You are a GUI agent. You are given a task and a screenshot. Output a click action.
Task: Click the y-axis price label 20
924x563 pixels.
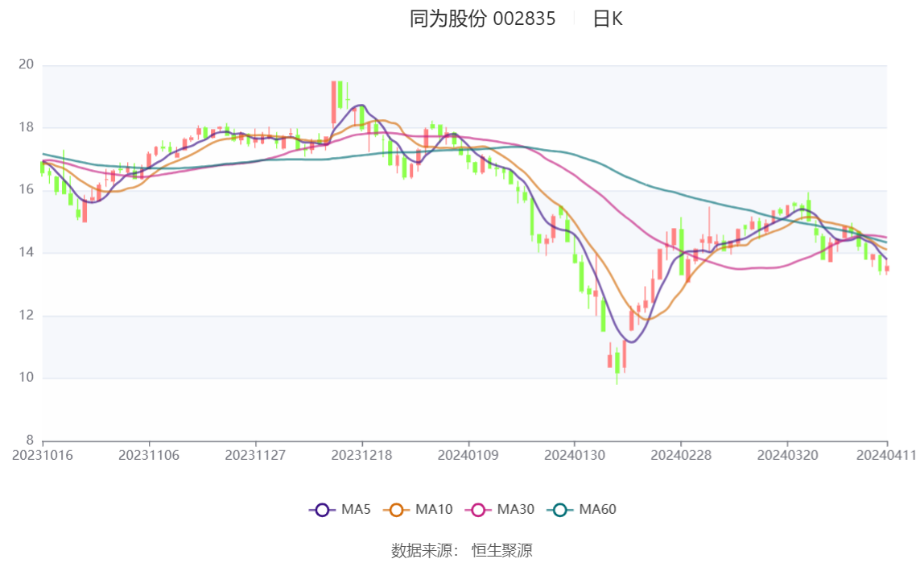[26, 65]
